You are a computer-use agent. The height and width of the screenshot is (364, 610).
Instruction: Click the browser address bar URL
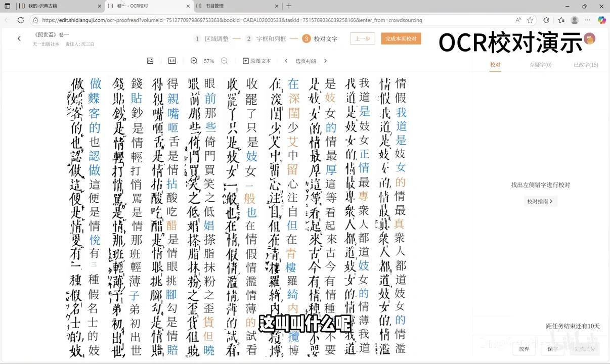(x=232, y=20)
